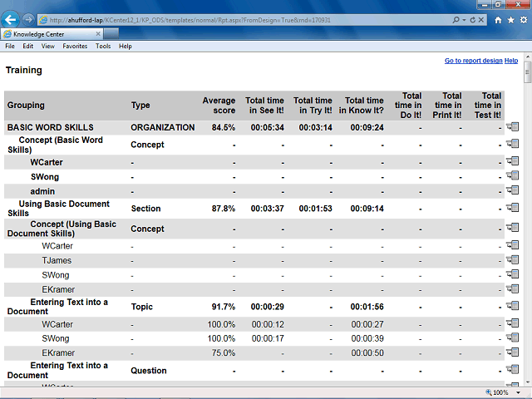
Task: Click the 00:01:56 Know It? time
Action: click(x=367, y=307)
